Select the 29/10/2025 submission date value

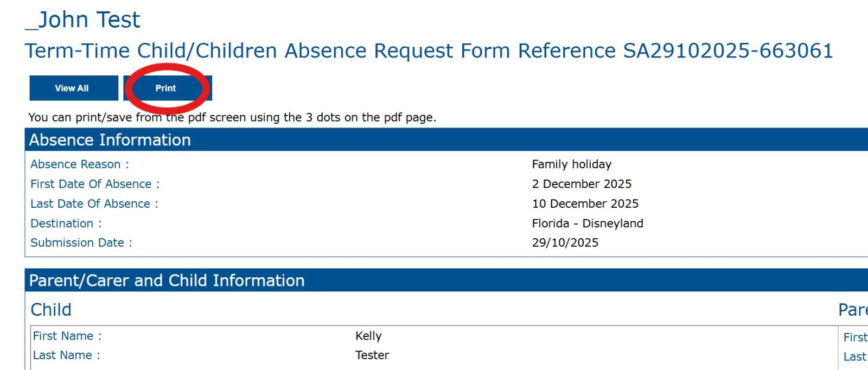point(565,243)
